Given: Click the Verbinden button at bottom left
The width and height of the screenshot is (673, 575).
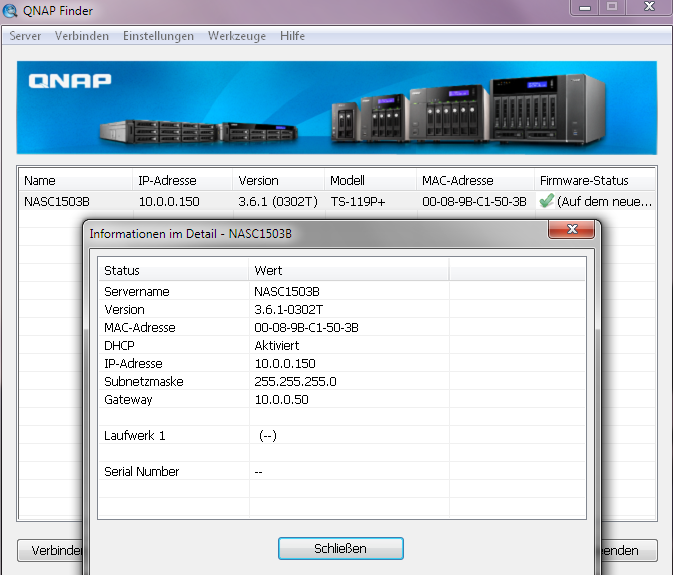Looking at the screenshot, I should pyautogui.click(x=51, y=550).
